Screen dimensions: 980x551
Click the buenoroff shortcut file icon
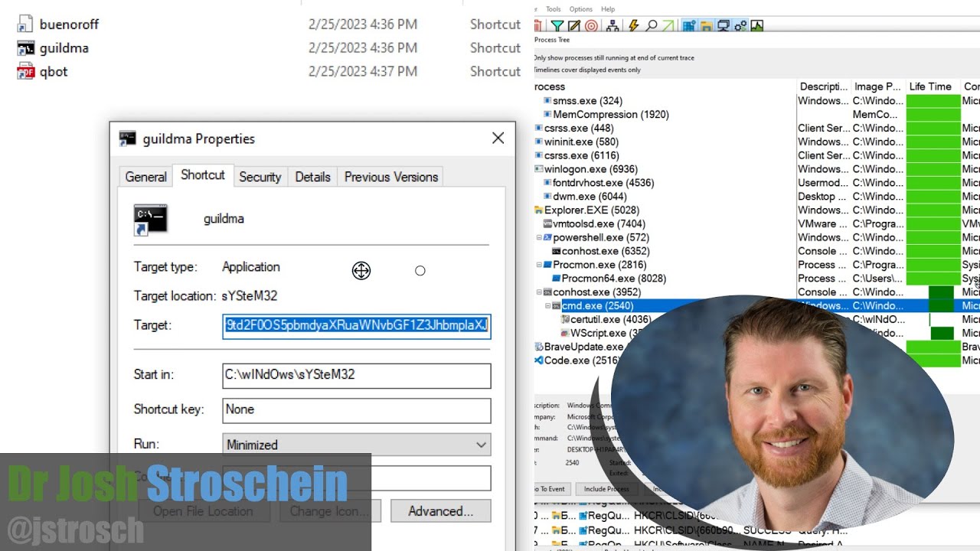click(25, 24)
